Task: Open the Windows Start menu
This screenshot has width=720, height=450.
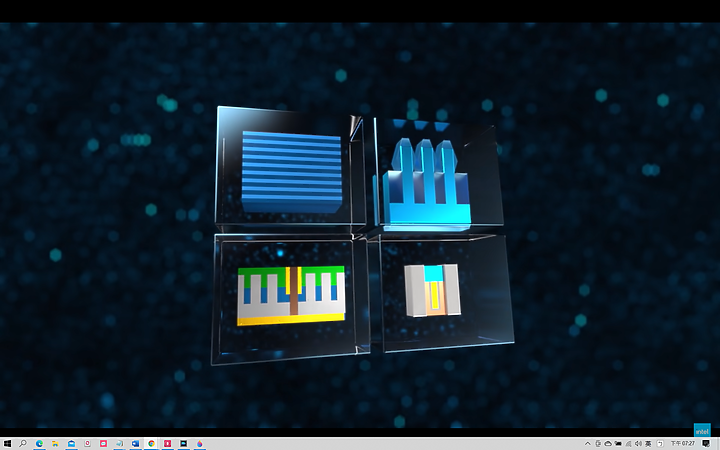Action: click(7, 444)
